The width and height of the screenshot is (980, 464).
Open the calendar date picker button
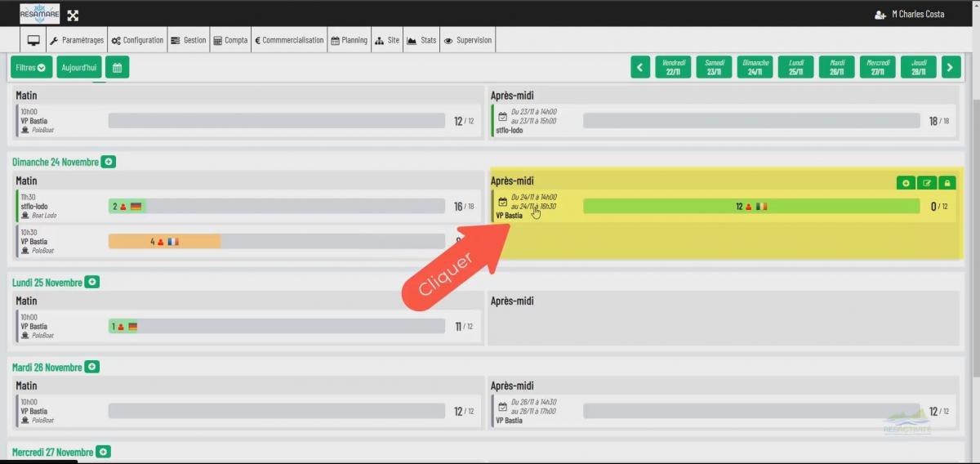[x=117, y=67]
